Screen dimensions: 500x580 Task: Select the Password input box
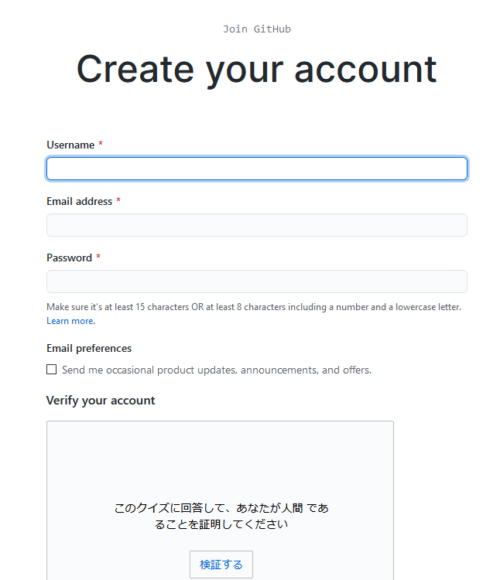257,281
